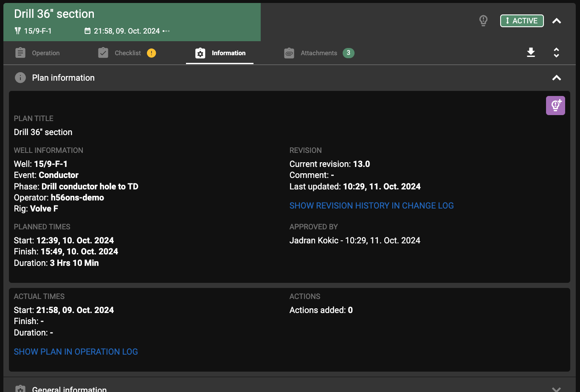Image resolution: width=580 pixels, height=392 pixels.
Task: Switch to the Checklist tab
Action: point(127,53)
